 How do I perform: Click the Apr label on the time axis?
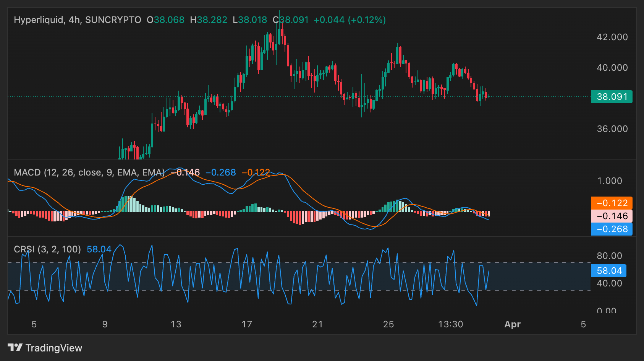pyautogui.click(x=512, y=324)
